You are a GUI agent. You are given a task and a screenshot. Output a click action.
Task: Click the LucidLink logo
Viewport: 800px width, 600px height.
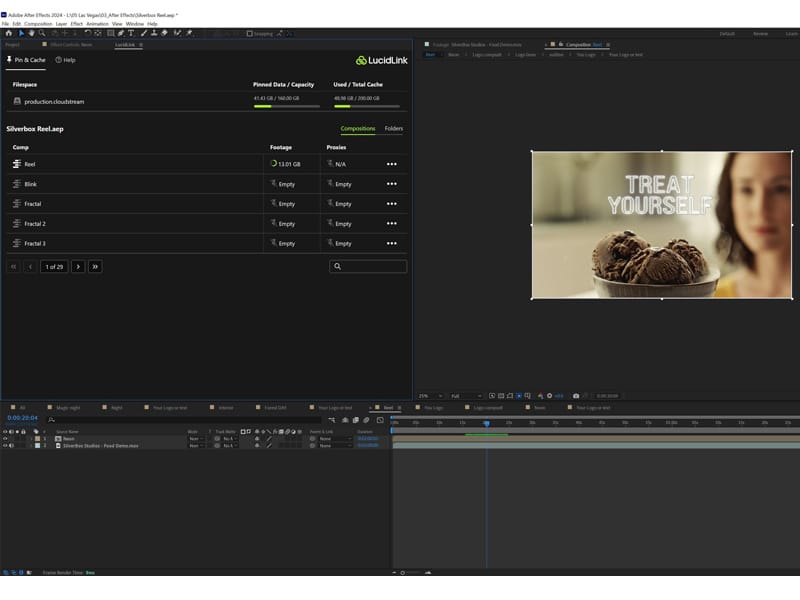[x=382, y=60]
